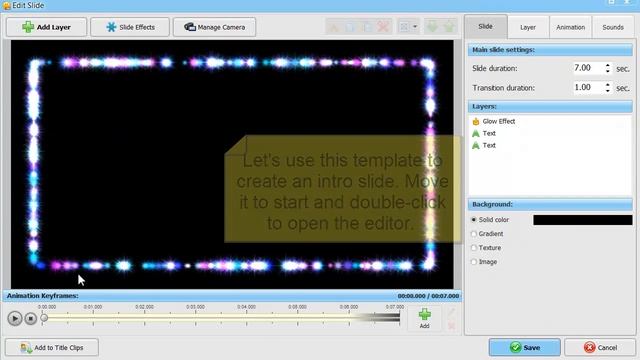640x360 pixels.
Task: Click the Edit Slide window title icon
Action: [7, 6]
